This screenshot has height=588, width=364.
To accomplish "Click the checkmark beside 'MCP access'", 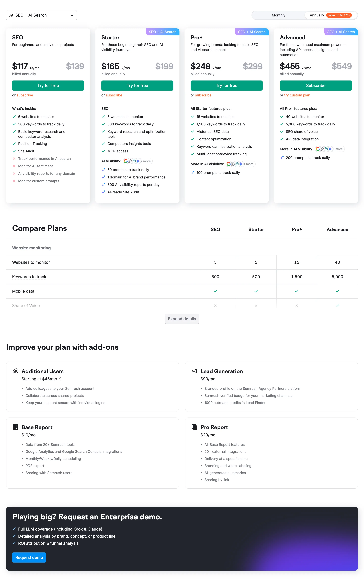I will pos(103,151).
